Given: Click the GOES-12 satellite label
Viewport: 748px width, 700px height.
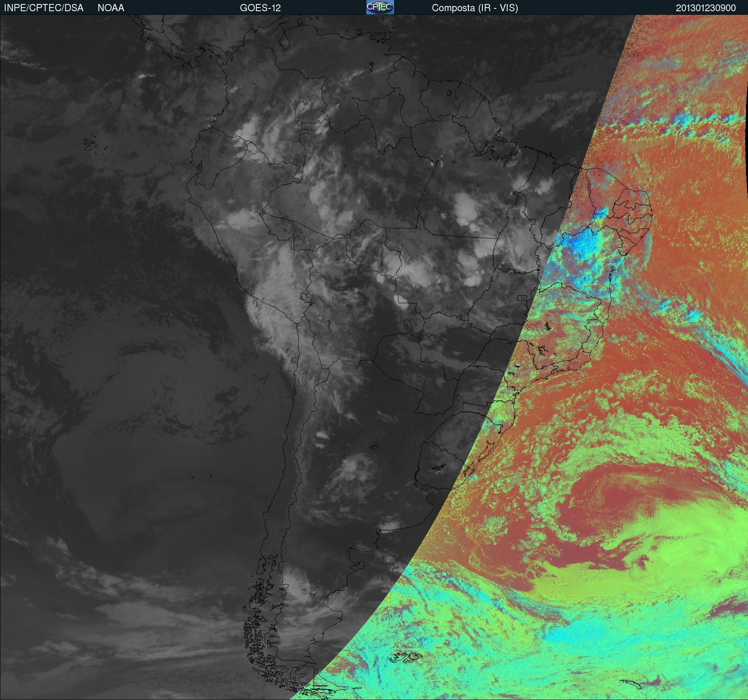Looking at the screenshot, I should (260, 8).
